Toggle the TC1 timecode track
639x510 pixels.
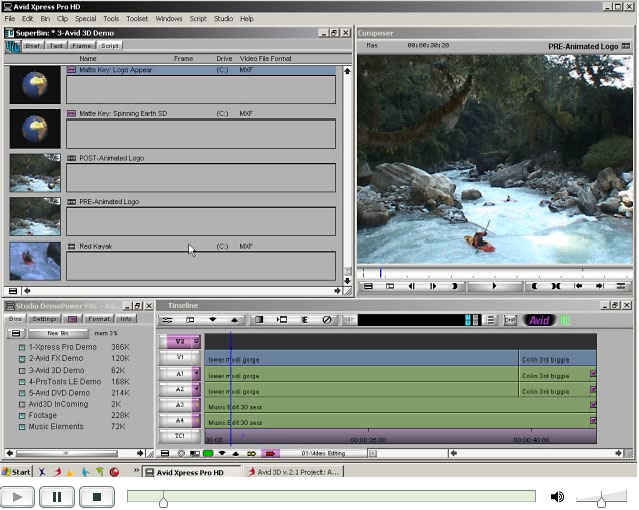(179, 436)
